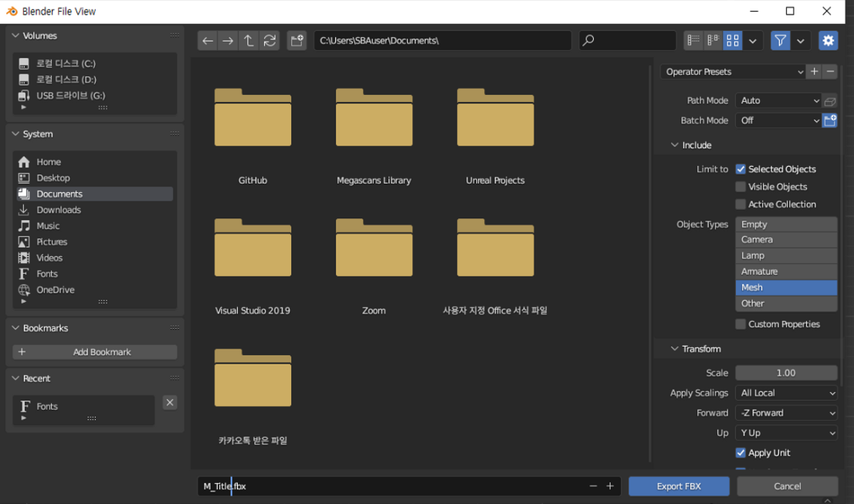Viewport: 854px width, 504px height.
Task: Create a new directory icon
Action: tap(297, 41)
